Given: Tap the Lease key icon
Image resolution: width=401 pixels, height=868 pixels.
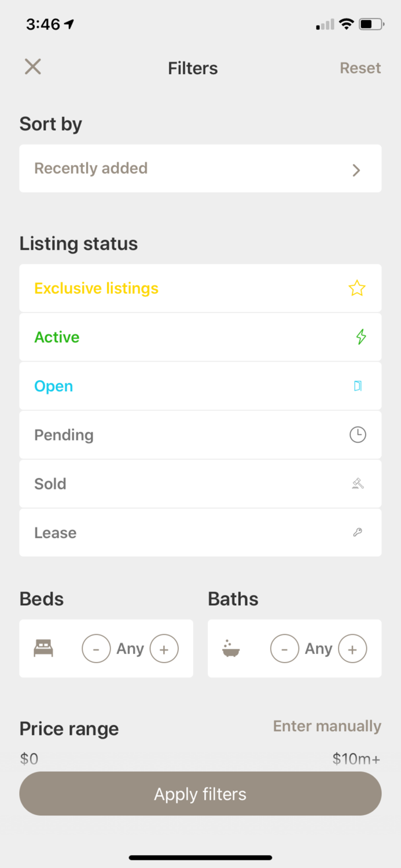Looking at the screenshot, I should (358, 532).
